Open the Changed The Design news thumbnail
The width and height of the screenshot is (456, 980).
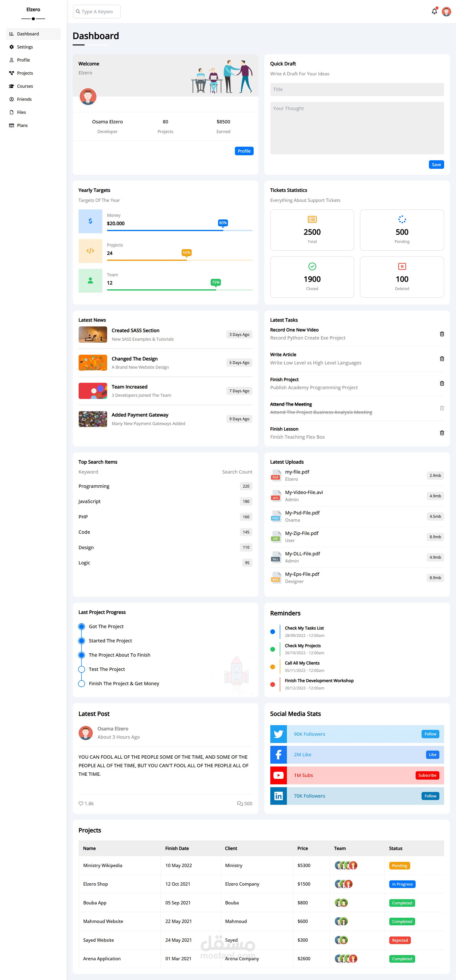(x=93, y=363)
